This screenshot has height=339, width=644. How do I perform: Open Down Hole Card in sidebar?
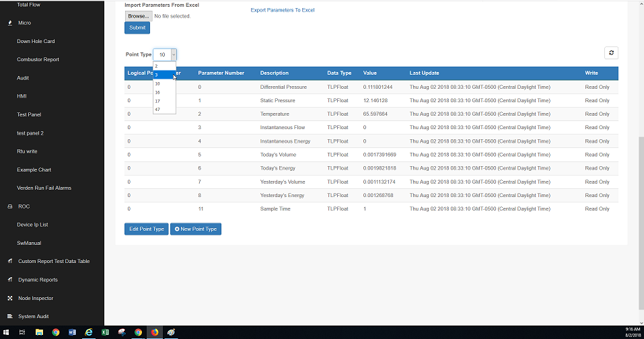tap(36, 41)
